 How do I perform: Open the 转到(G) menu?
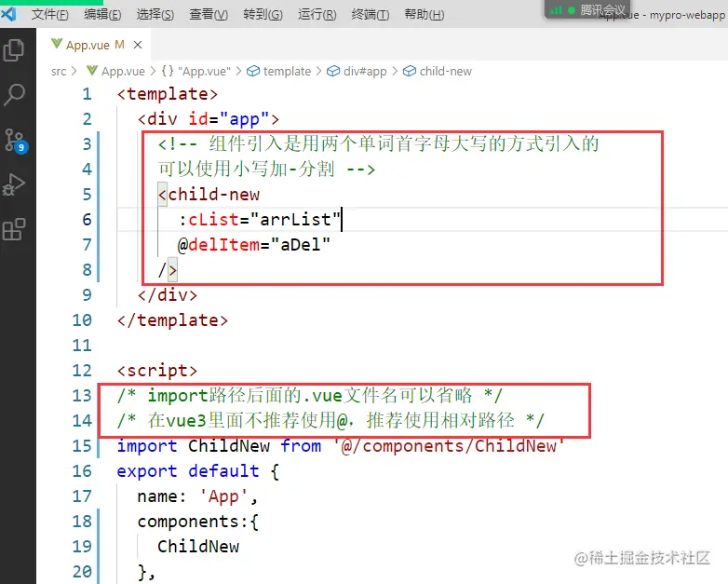[263, 14]
